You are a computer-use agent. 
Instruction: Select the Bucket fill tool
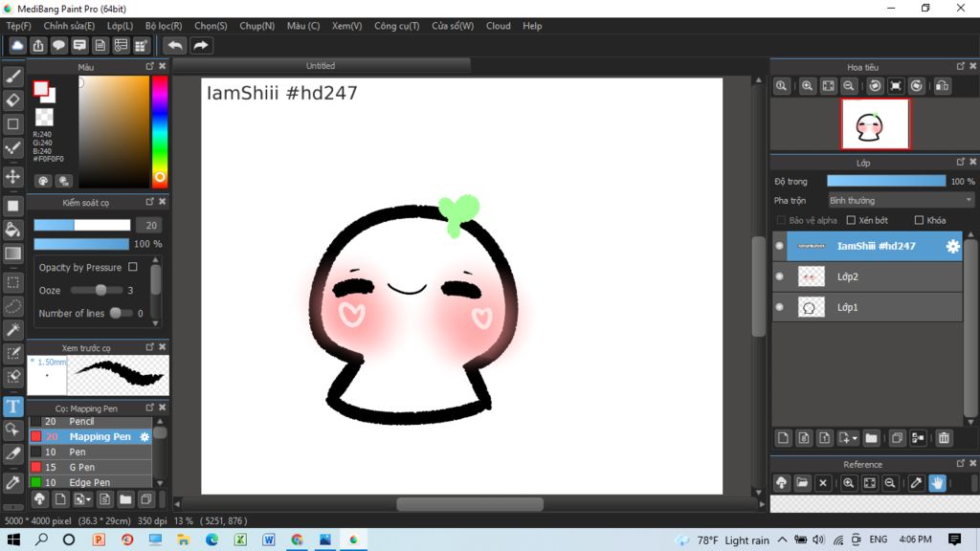click(13, 230)
